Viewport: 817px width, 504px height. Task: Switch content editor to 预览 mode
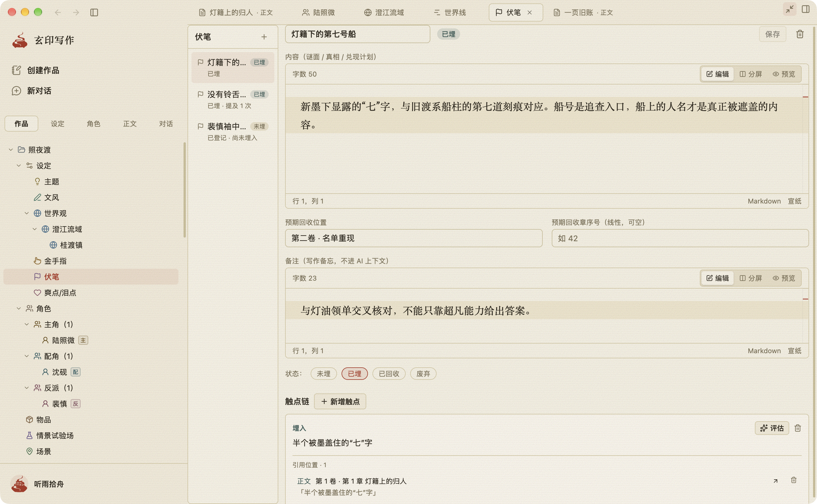click(x=784, y=74)
